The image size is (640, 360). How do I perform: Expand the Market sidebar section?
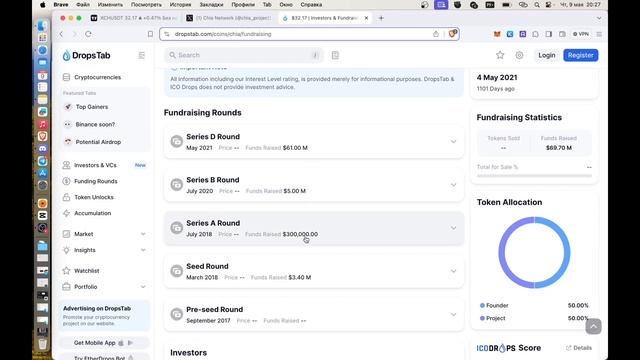point(143,234)
